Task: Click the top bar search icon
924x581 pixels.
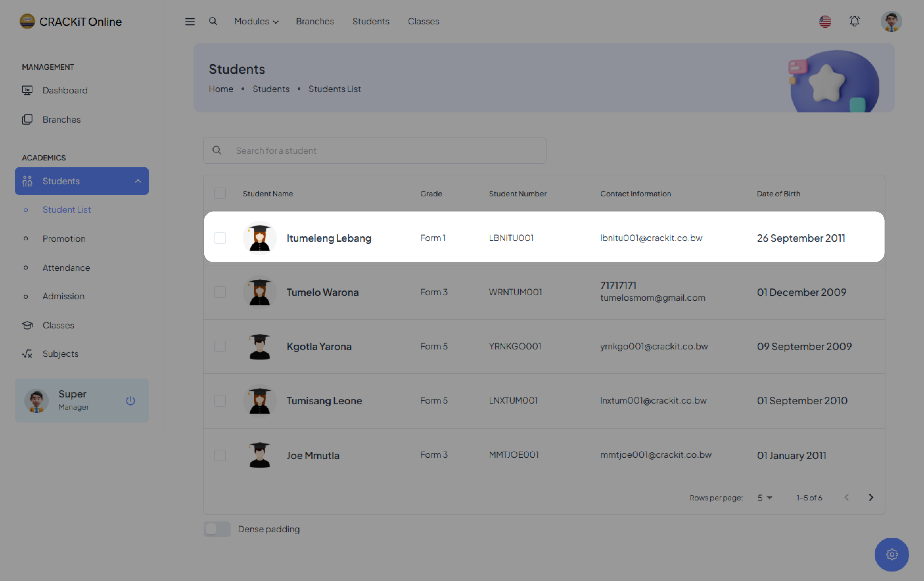Action: point(213,21)
